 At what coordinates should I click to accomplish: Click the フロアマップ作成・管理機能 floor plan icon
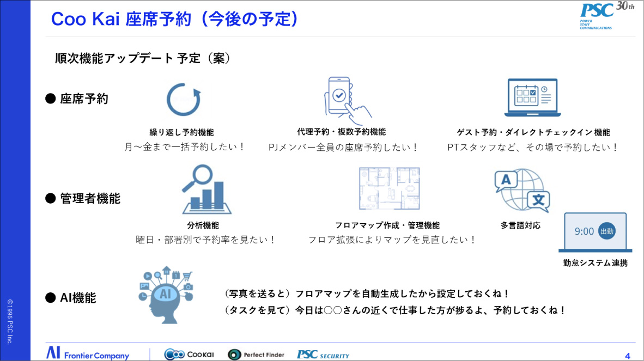click(x=388, y=188)
